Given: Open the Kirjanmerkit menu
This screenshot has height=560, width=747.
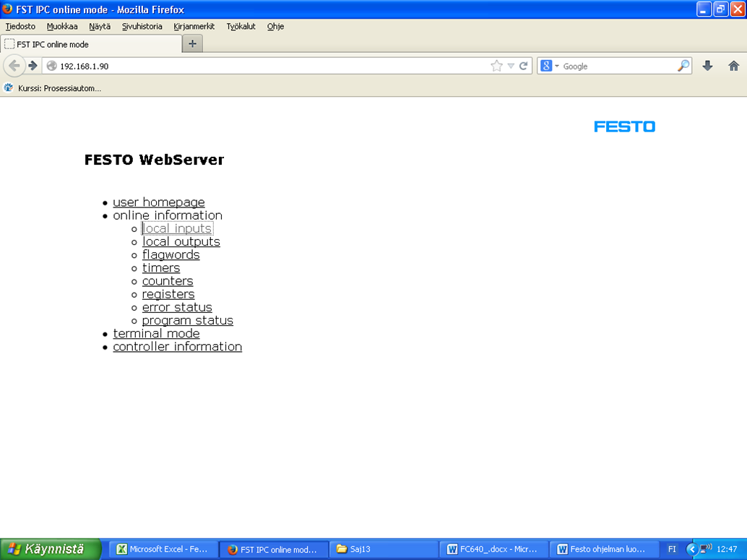Looking at the screenshot, I should [x=194, y=26].
